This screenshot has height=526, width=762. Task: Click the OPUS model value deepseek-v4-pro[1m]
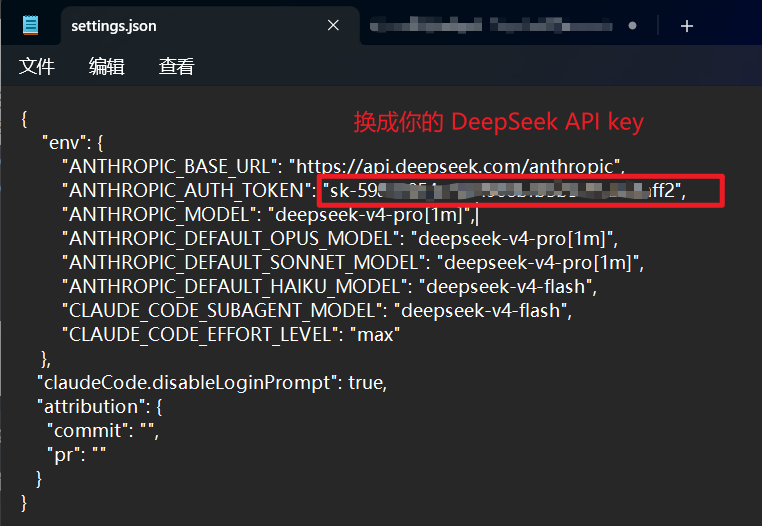[512, 239]
